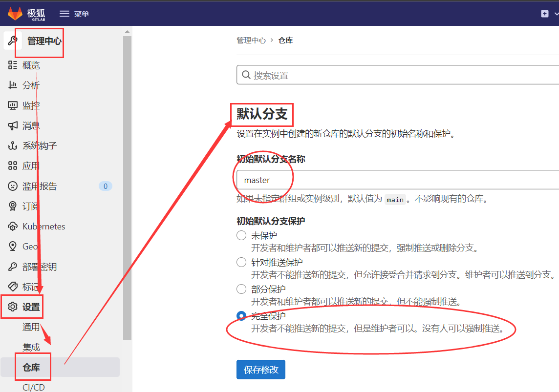Open the 监控 sidebar item

pyautogui.click(x=31, y=105)
